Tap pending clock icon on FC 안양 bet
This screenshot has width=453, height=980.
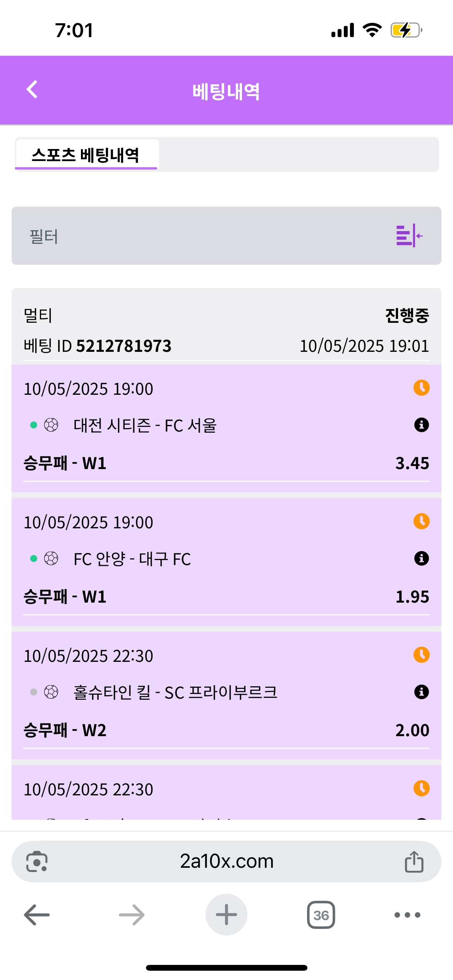coord(421,521)
